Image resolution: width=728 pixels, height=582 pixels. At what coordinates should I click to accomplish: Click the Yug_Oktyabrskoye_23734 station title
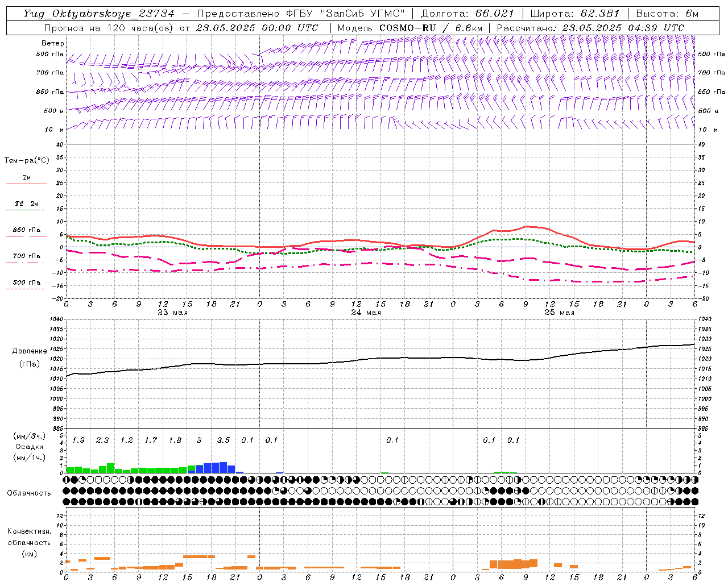(x=98, y=14)
